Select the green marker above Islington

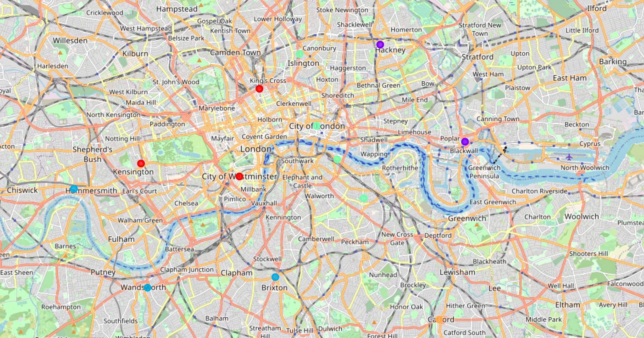[x=299, y=54]
